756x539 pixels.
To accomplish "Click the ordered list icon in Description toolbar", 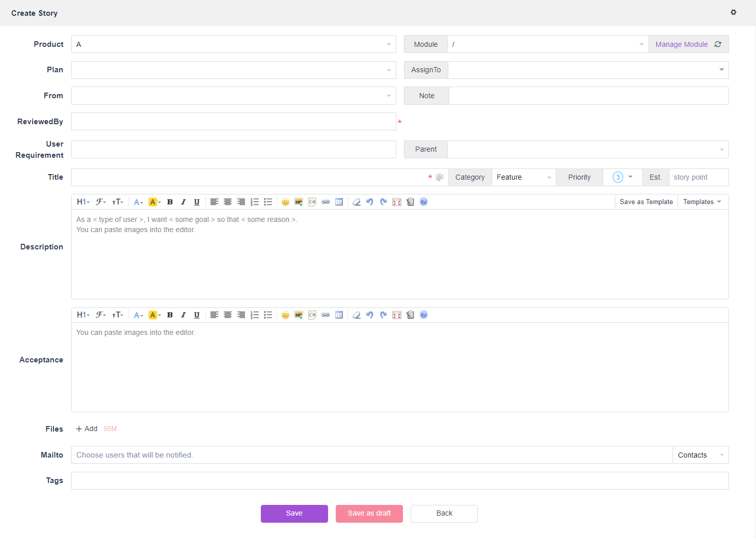I will point(255,202).
